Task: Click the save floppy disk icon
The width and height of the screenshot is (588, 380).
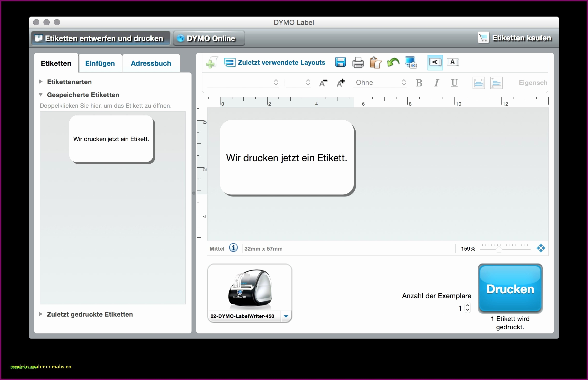Action: (x=340, y=62)
